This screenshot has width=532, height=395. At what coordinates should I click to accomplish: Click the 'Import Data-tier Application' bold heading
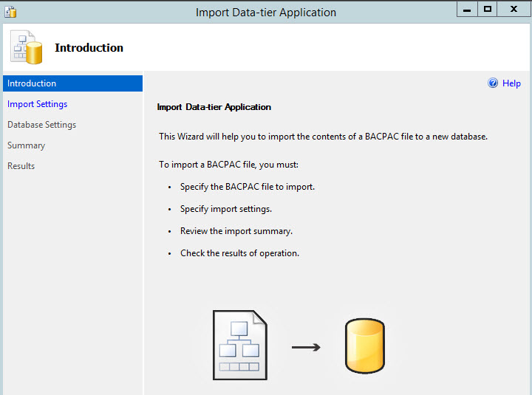[x=214, y=107]
